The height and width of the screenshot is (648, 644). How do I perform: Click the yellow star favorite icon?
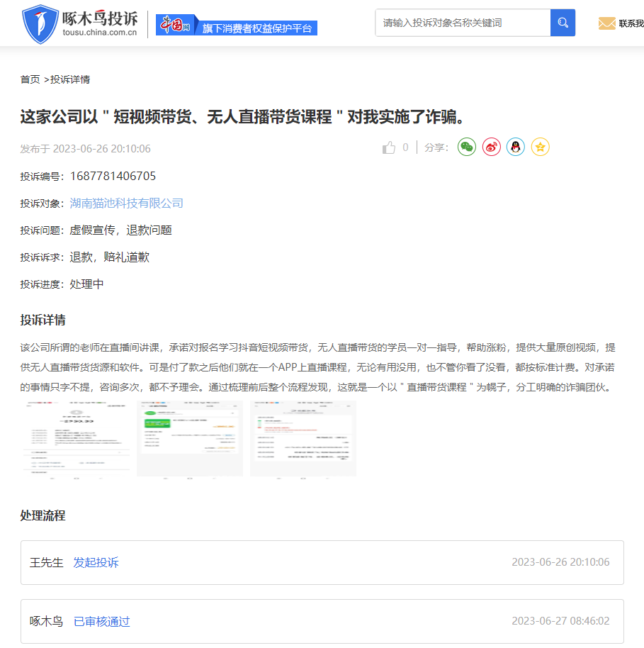pos(540,147)
